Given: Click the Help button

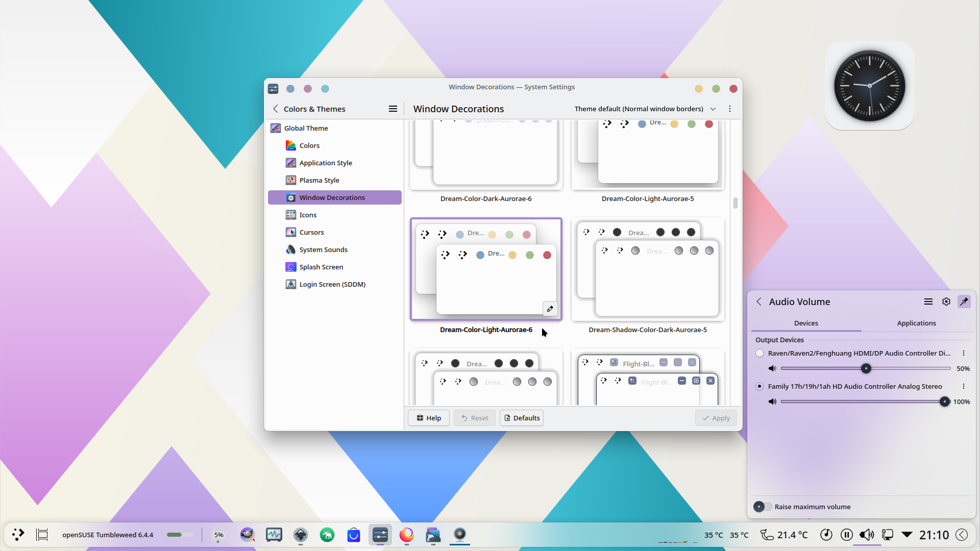Looking at the screenshot, I should pos(429,418).
